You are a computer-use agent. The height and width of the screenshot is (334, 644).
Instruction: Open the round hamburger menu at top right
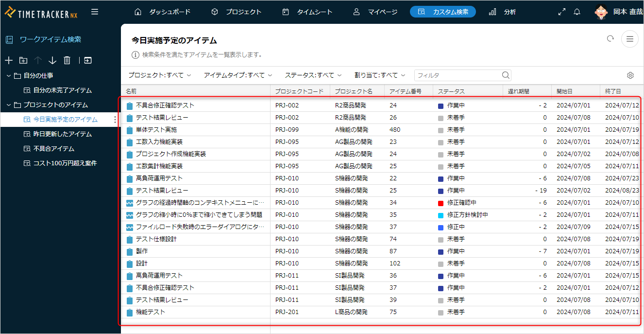click(630, 39)
